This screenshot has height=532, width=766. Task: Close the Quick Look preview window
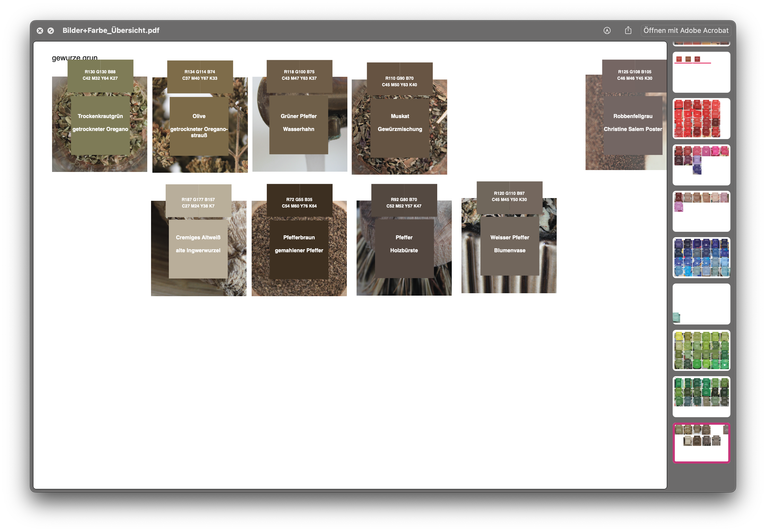(x=40, y=31)
